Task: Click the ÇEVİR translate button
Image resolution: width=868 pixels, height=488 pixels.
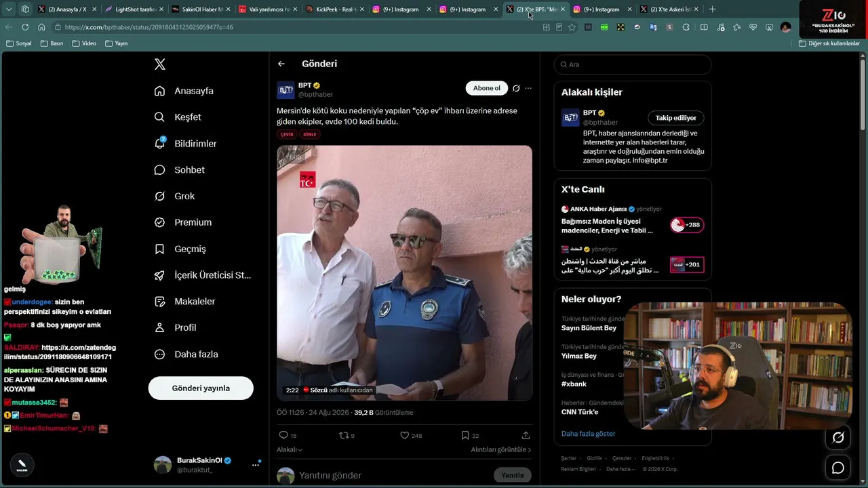Action: 287,134
